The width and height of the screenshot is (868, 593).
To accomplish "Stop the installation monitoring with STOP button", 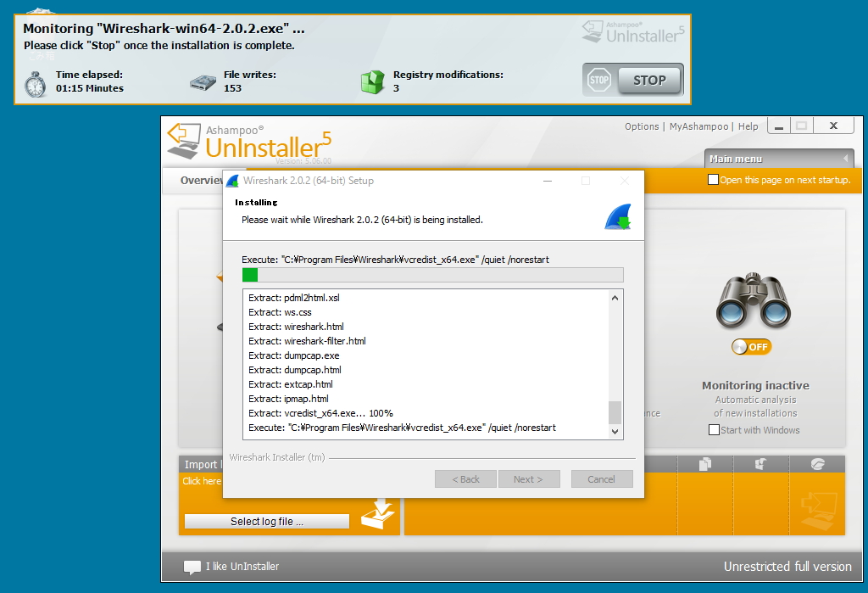I will pyautogui.click(x=650, y=81).
